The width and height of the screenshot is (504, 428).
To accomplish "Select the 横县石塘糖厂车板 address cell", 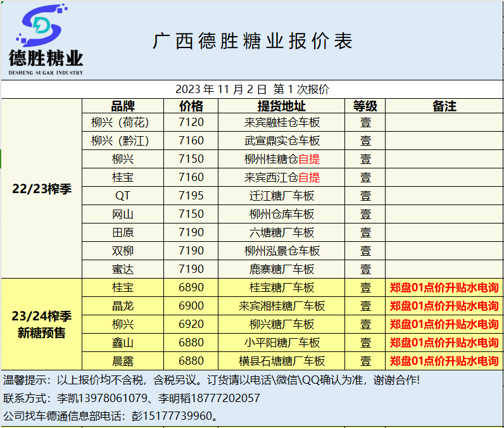I will pos(282,361).
